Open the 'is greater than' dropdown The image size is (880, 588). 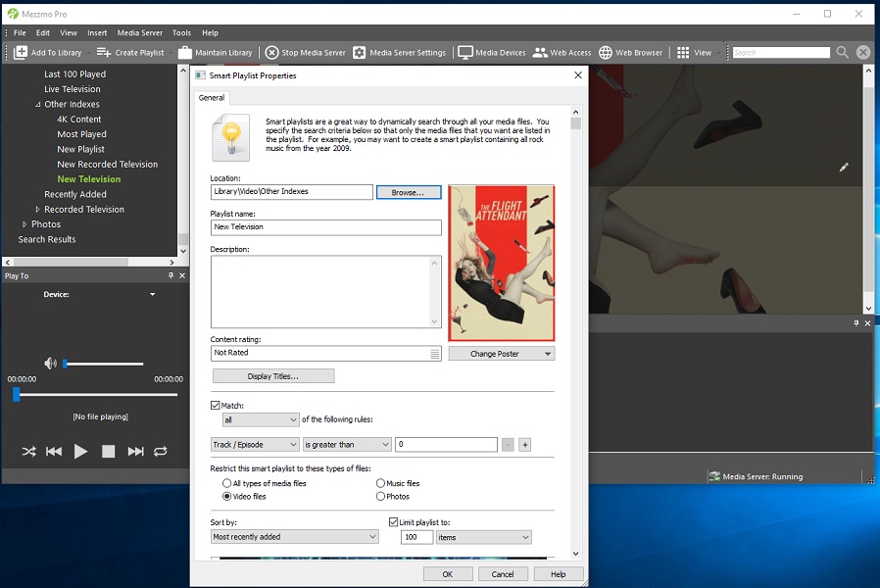pyautogui.click(x=347, y=444)
